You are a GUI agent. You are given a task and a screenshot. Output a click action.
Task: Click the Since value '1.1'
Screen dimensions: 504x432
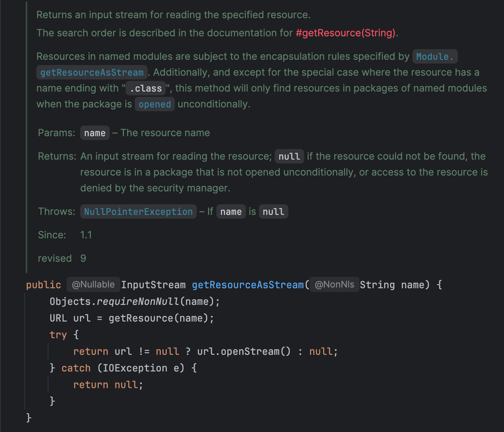point(86,235)
